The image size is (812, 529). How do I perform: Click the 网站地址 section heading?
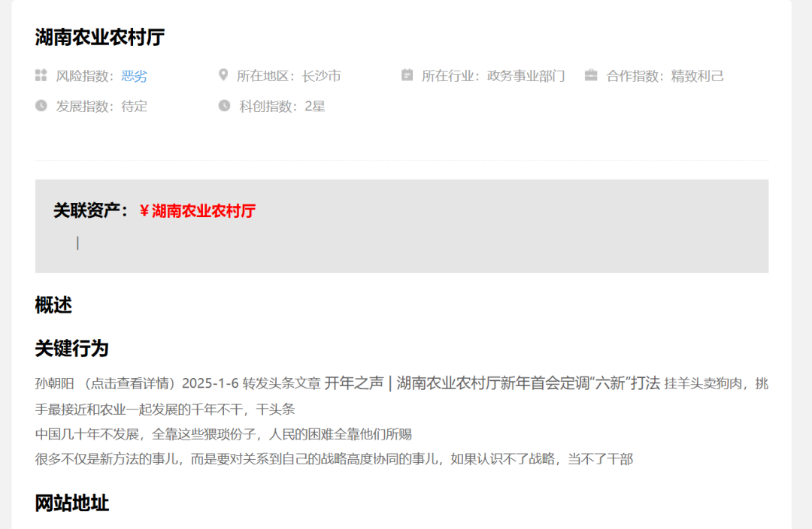coord(72,503)
